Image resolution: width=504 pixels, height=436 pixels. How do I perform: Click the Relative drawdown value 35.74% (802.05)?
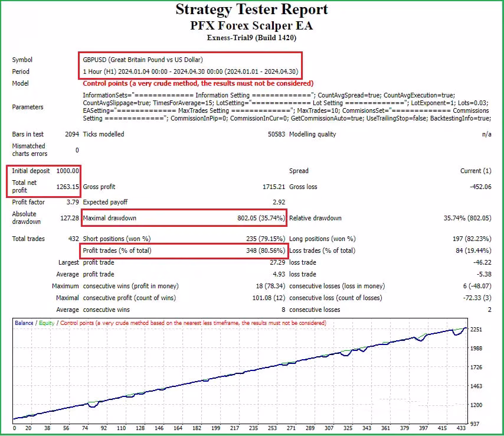[467, 218]
